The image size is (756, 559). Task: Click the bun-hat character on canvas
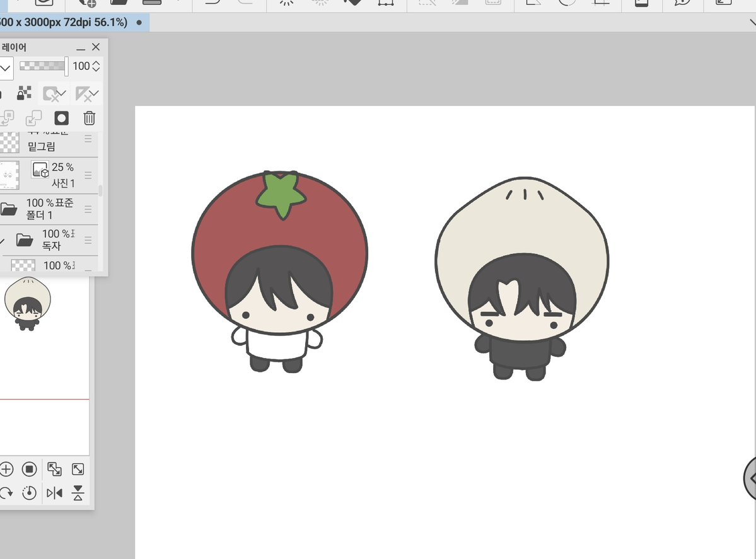pyautogui.click(x=521, y=279)
